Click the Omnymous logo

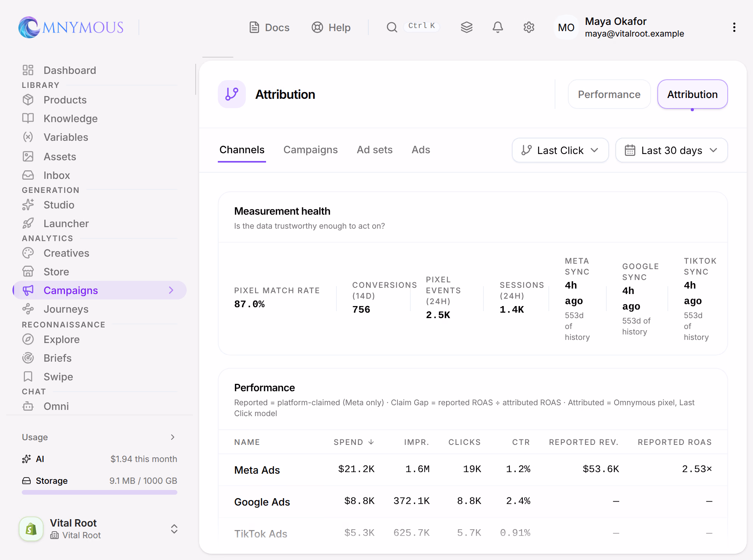click(x=71, y=27)
